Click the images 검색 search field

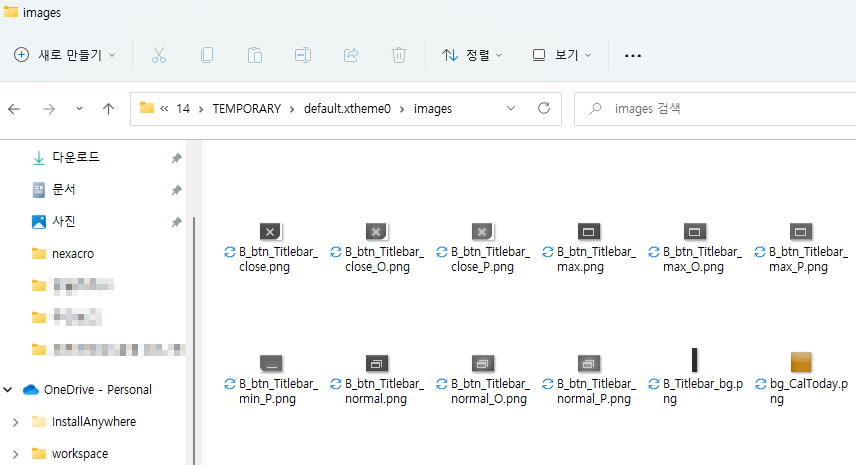click(715, 109)
